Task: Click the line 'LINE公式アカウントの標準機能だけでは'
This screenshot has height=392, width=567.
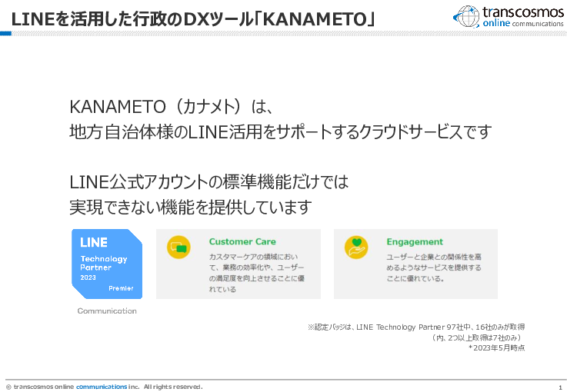Action: click(x=209, y=181)
